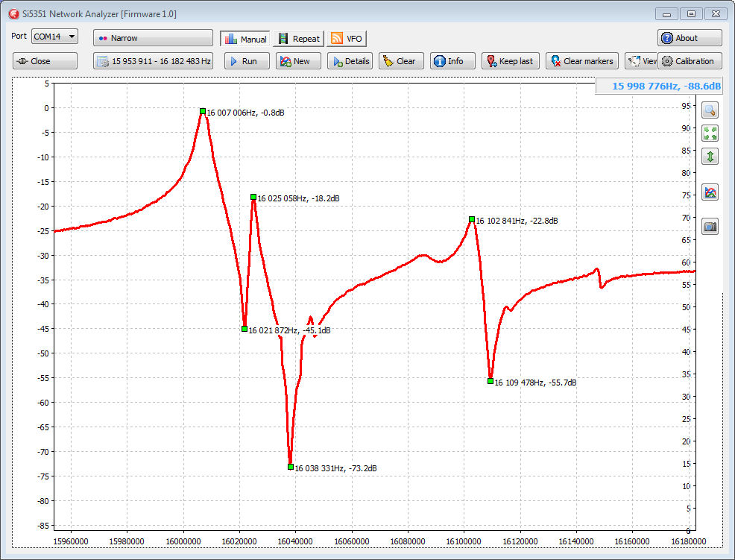Switch to VFO mode
This screenshot has width=735, height=560.
(x=347, y=39)
